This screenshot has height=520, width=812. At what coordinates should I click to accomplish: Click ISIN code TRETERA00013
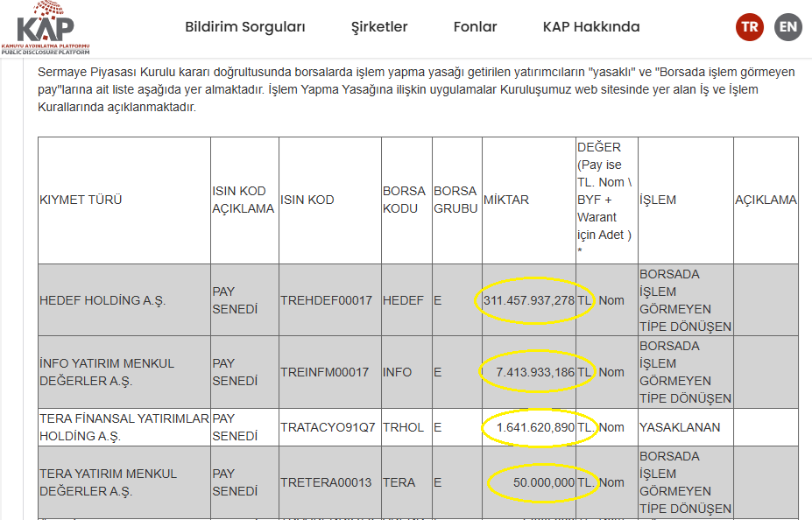[326, 482]
